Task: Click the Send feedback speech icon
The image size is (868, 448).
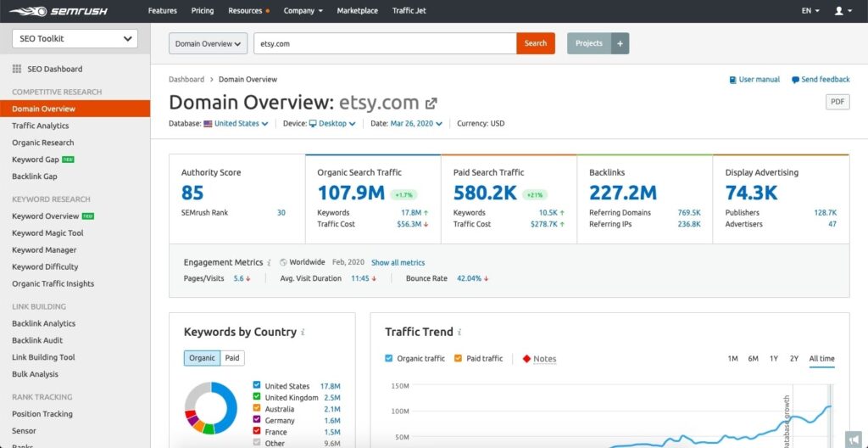Action: pos(795,80)
